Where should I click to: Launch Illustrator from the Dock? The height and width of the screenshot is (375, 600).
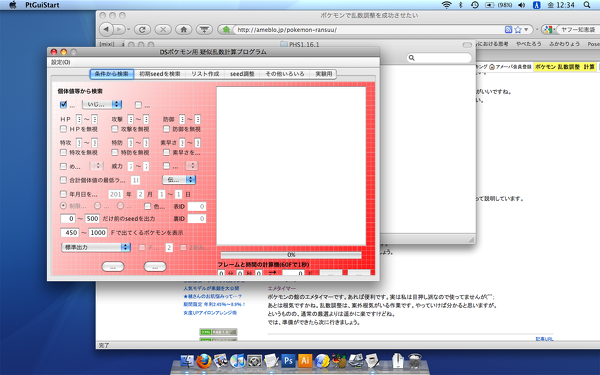pyautogui.click(x=305, y=361)
